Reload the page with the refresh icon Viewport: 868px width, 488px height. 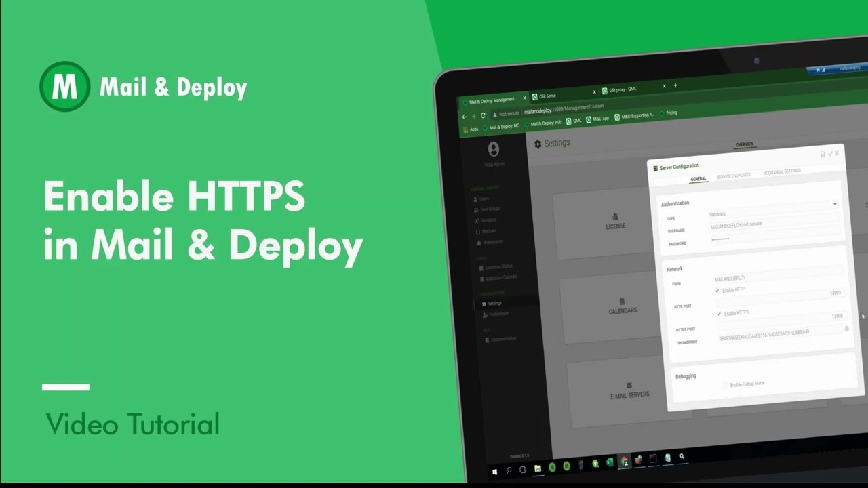pos(483,116)
